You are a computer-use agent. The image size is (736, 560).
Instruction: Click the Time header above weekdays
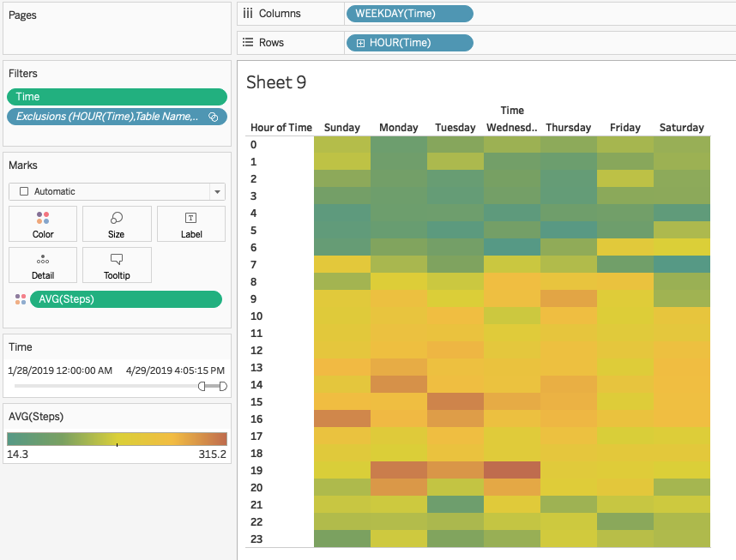512,111
